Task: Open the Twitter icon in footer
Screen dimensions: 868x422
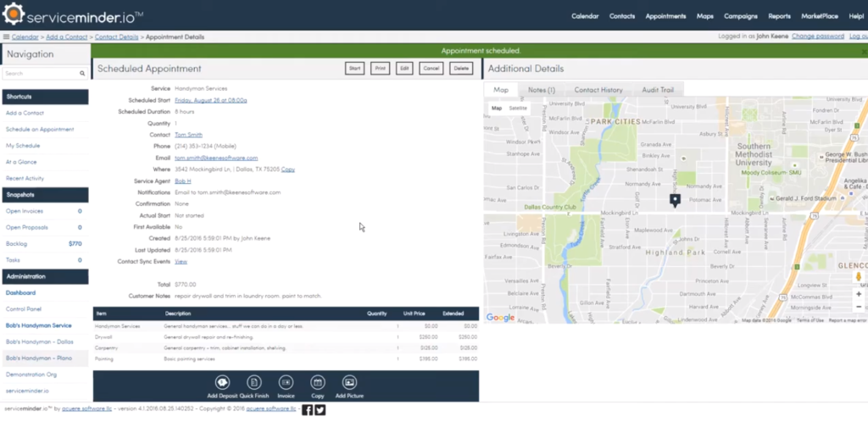Action: [320, 410]
